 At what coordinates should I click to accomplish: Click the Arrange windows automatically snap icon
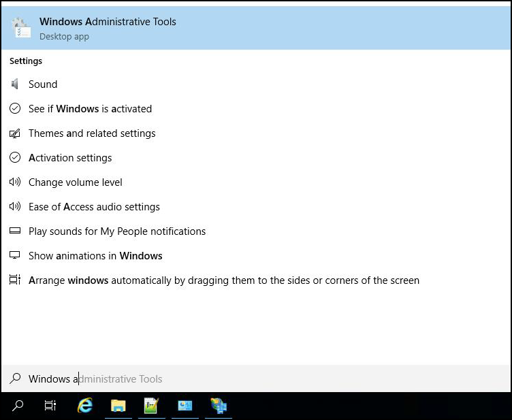15,280
